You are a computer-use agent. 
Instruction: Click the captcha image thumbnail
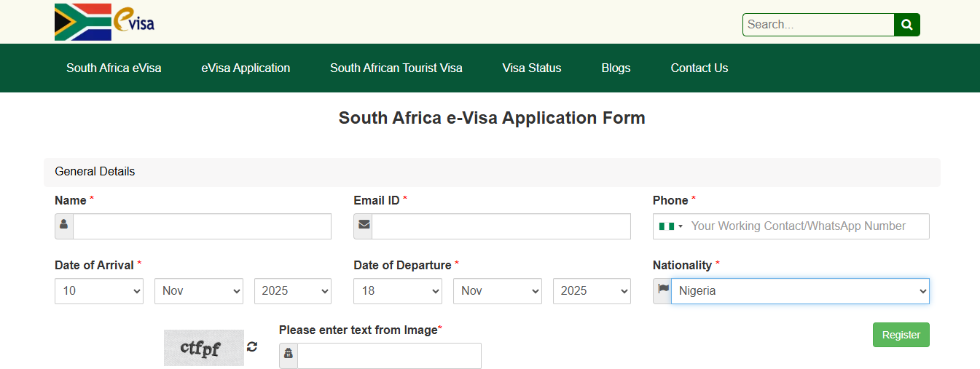(x=203, y=347)
